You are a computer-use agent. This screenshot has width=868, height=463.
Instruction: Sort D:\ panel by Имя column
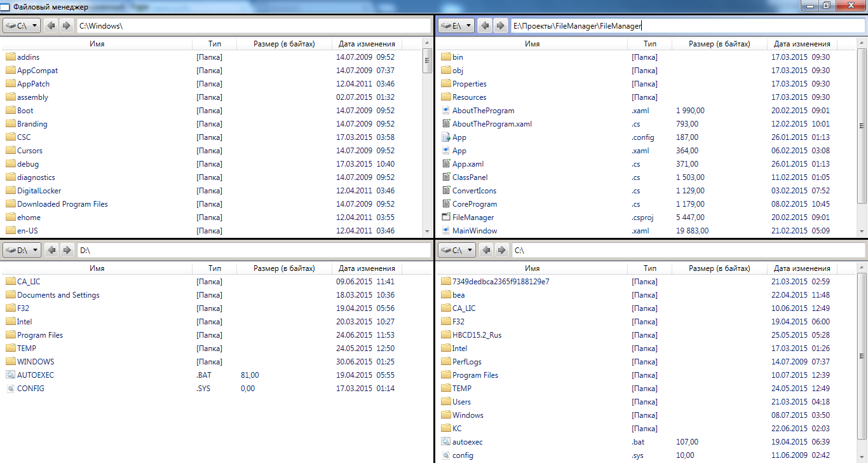97,268
